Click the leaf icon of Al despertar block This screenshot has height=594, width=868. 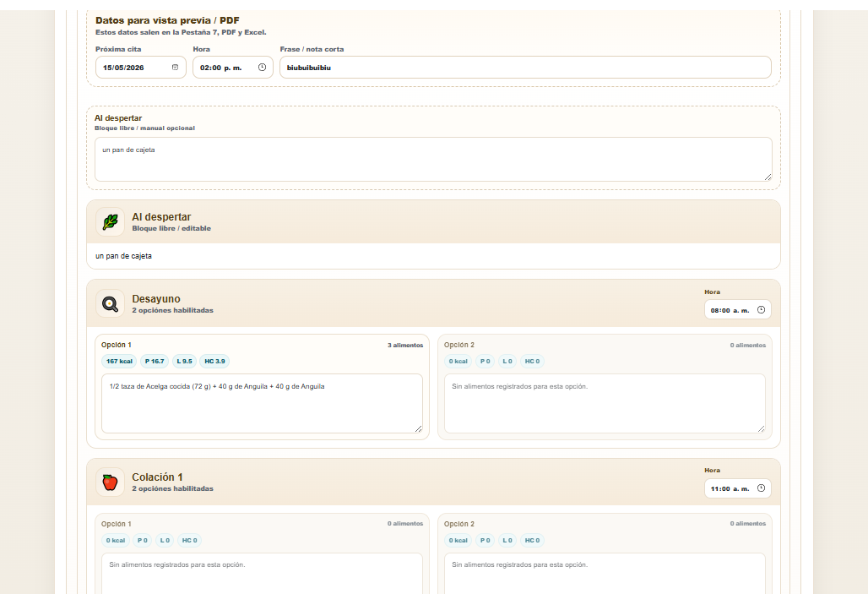pos(110,222)
